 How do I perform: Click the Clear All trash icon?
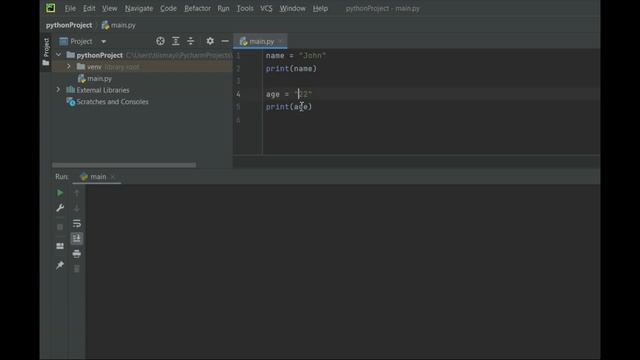[77, 269]
